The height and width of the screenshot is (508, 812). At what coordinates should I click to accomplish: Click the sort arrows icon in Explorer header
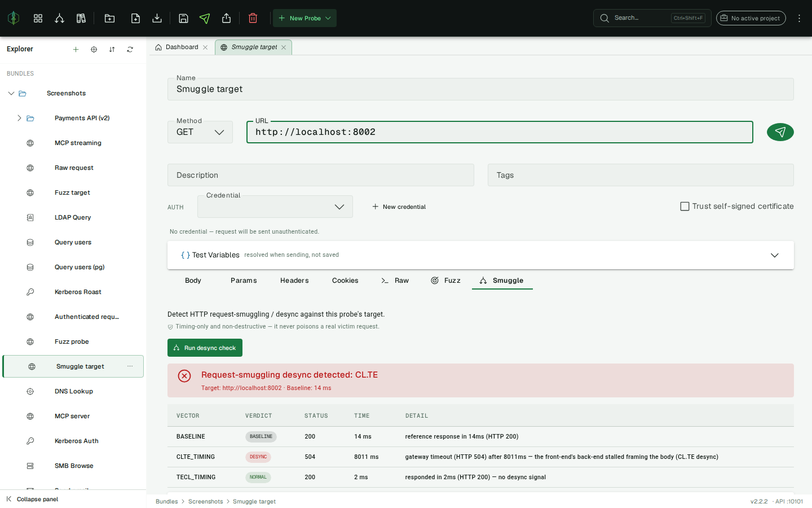coord(112,50)
